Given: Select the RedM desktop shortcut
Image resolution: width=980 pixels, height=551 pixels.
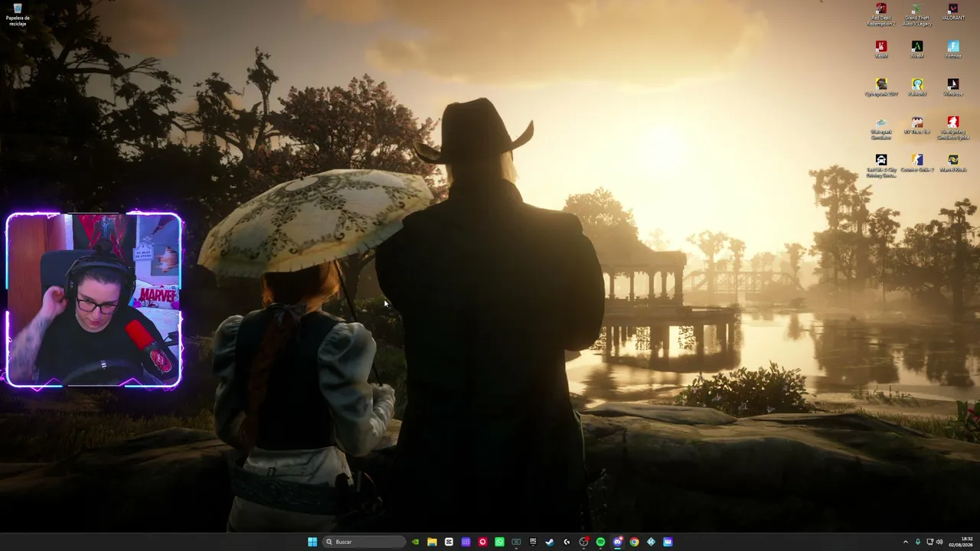Looking at the screenshot, I should point(881,50).
